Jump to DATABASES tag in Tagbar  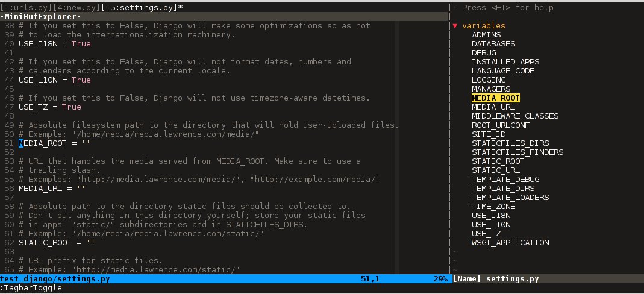[x=493, y=44]
